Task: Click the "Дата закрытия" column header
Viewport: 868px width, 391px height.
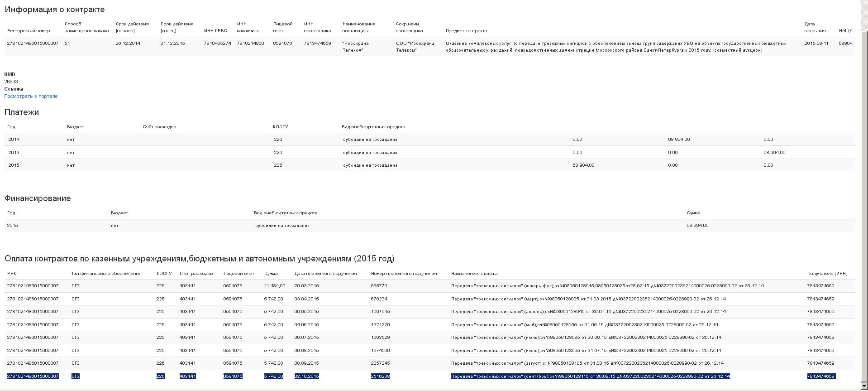Action: pos(815,27)
